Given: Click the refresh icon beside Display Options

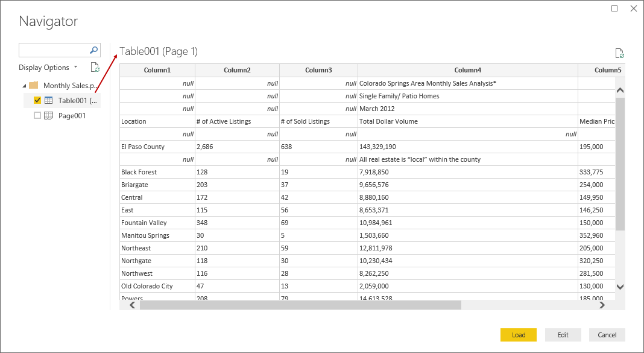Looking at the screenshot, I should tap(95, 68).
